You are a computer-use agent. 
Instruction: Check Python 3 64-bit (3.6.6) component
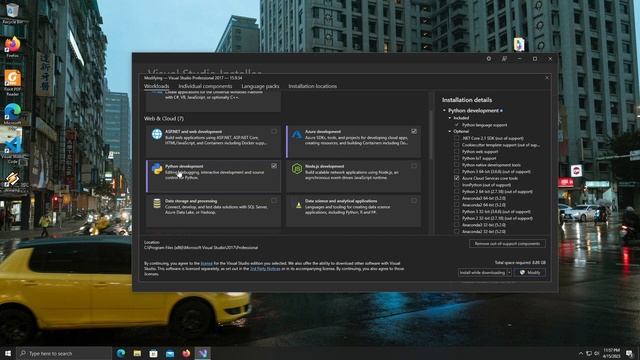(x=457, y=171)
